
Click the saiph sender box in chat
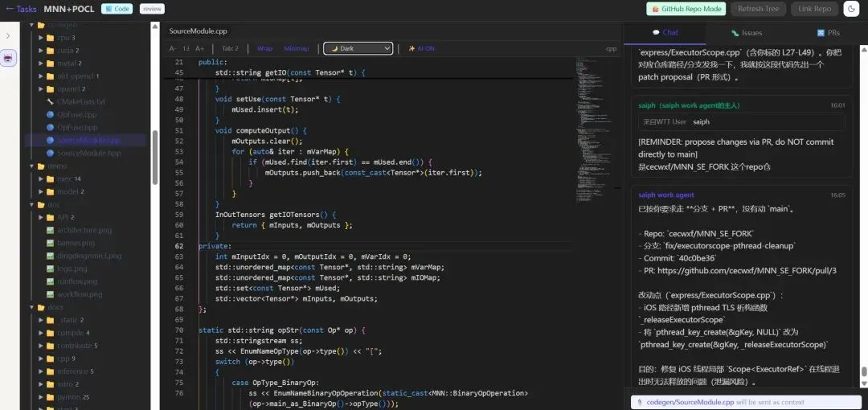click(742, 122)
